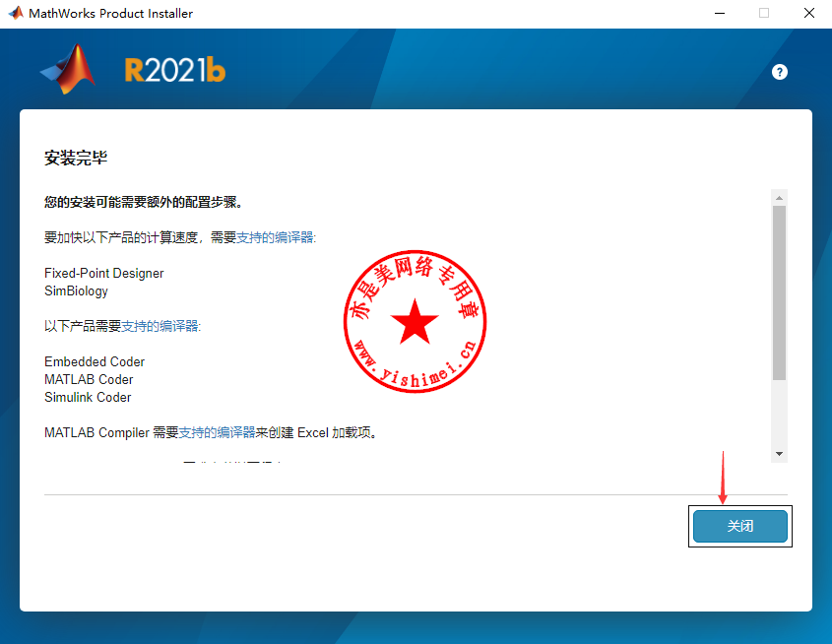The height and width of the screenshot is (644, 832).
Task: Click the vertical scrollbar thumb
Action: (x=779, y=292)
